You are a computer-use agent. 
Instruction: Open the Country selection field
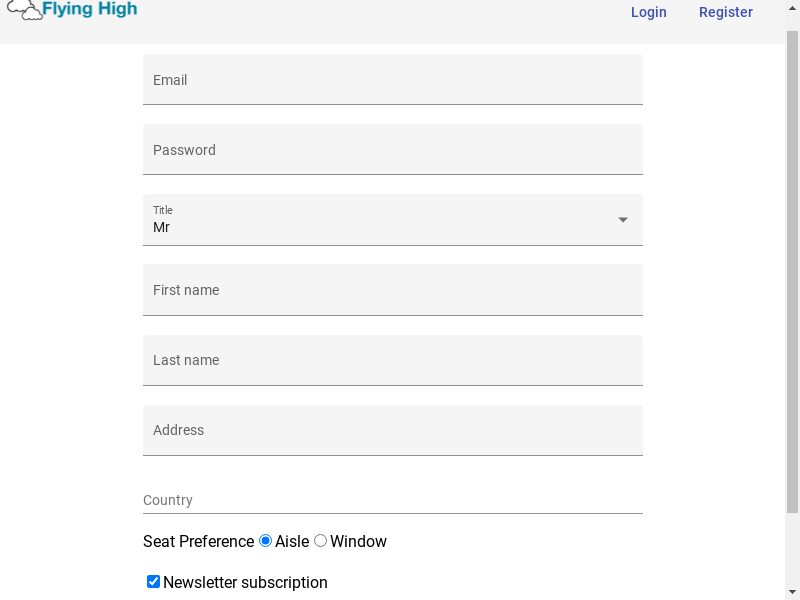coord(393,500)
